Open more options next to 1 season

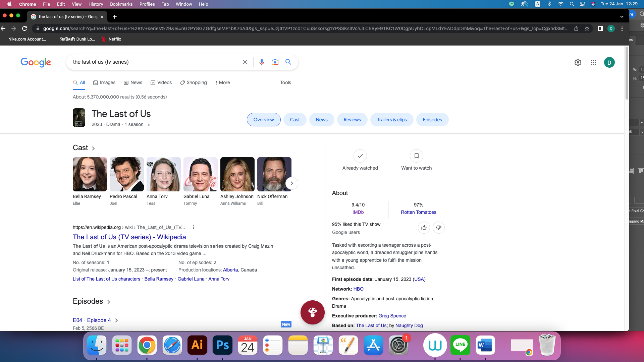coord(149,124)
